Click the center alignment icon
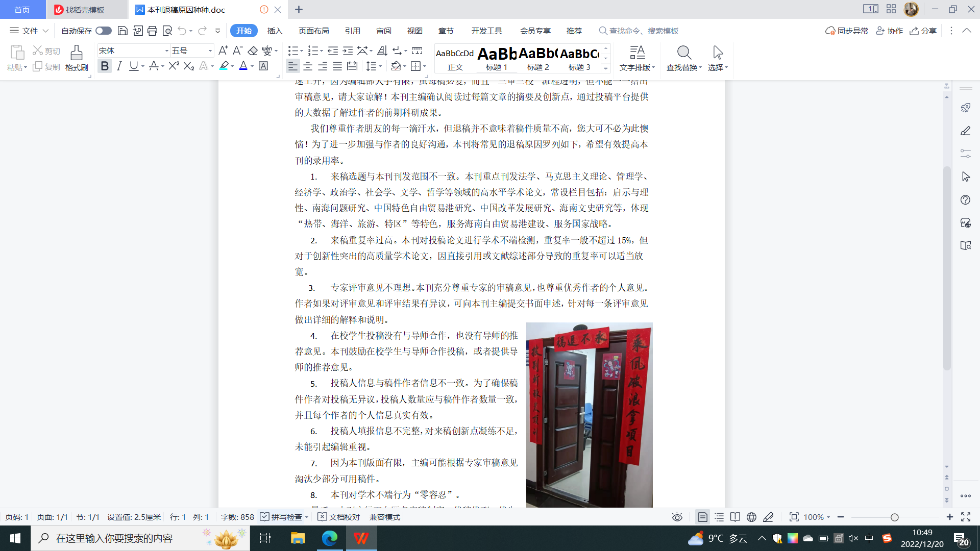The height and width of the screenshot is (551, 980). click(308, 66)
